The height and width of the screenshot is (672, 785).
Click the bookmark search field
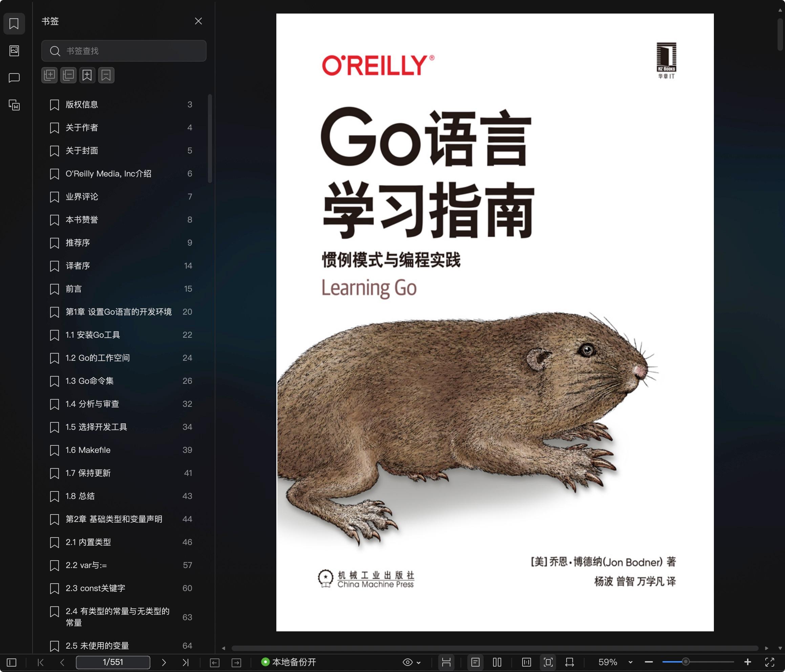pyautogui.click(x=124, y=51)
